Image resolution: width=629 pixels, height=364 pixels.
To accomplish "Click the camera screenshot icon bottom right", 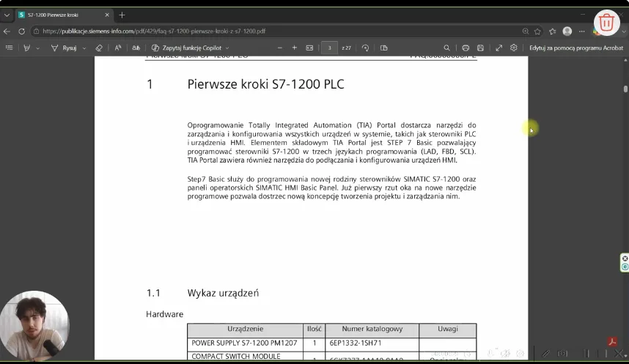I will pos(562,353).
